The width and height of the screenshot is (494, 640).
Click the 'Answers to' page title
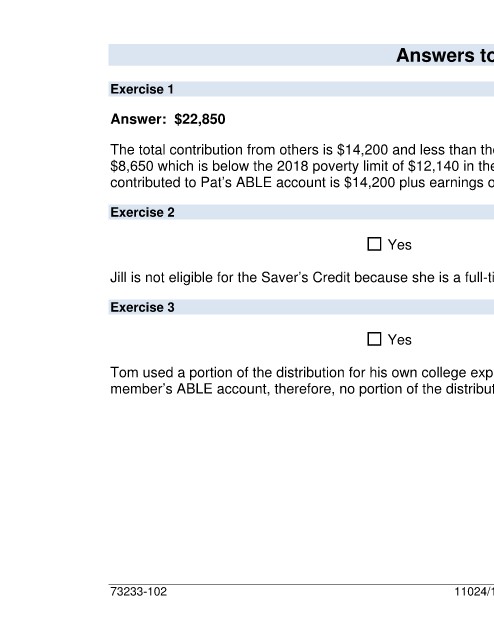pyautogui.click(x=445, y=55)
